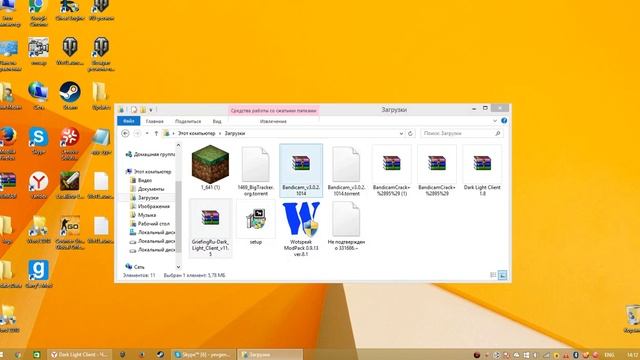Image resolution: width=640 pixels, height=360 pixels.
Task: Select Этот компьютер in the navigation pane
Action: pos(149,172)
